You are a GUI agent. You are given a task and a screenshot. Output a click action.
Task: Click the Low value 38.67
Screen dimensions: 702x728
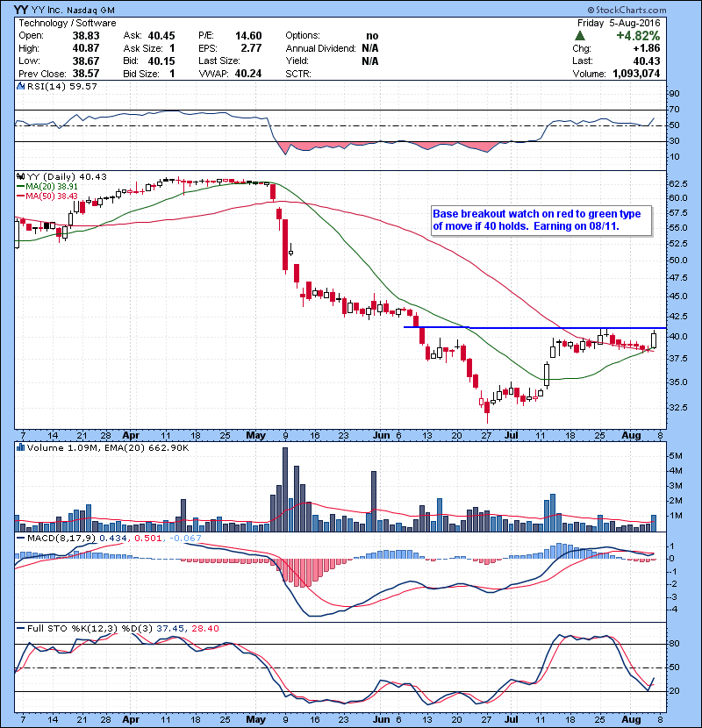tap(86, 61)
